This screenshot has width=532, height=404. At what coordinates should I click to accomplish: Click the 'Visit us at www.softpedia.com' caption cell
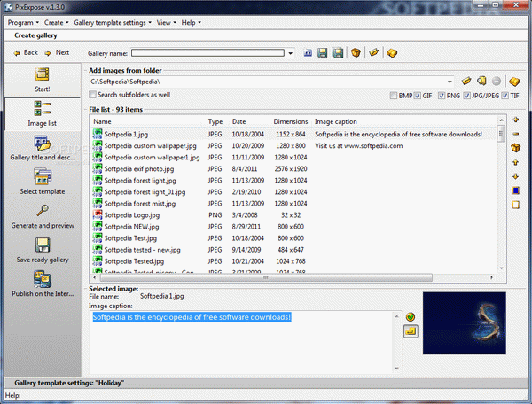(358, 145)
